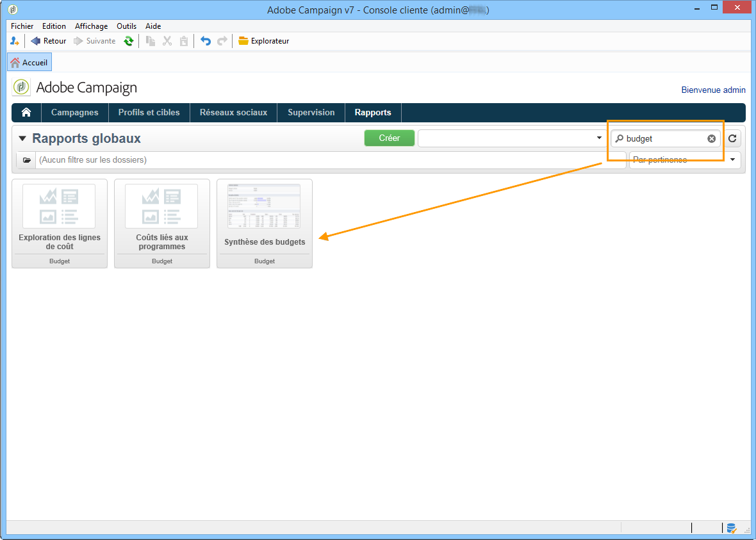Click the app icon in the title bar
756x540 pixels.
click(13, 10)
